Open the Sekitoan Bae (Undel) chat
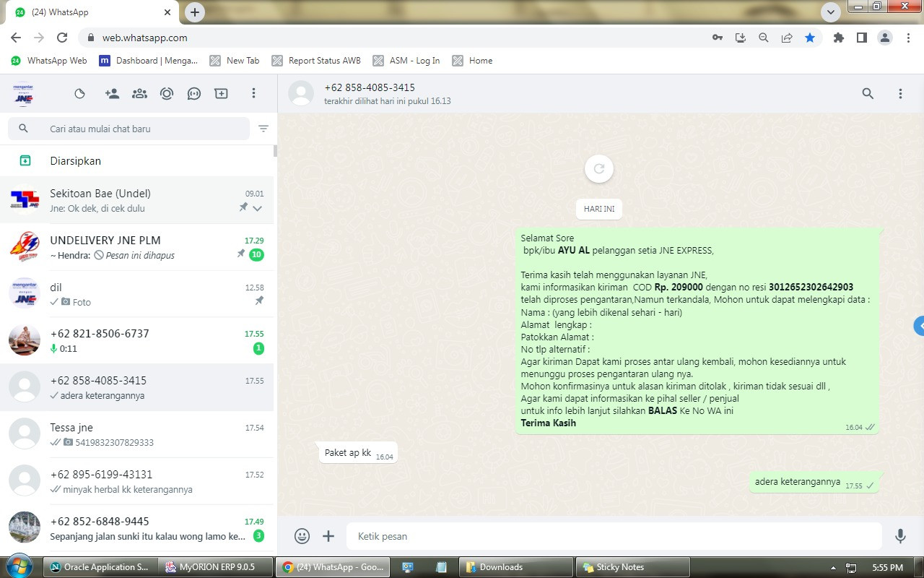Screen dimensions: 924x578 click(x=137, y=200)
